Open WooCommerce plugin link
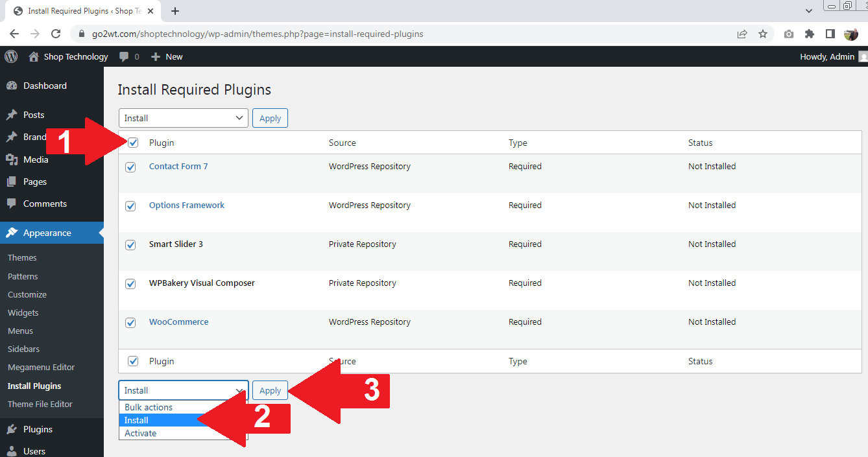This screenshot has height=457, width=868. pyautogui.click(x=179, y=322)
